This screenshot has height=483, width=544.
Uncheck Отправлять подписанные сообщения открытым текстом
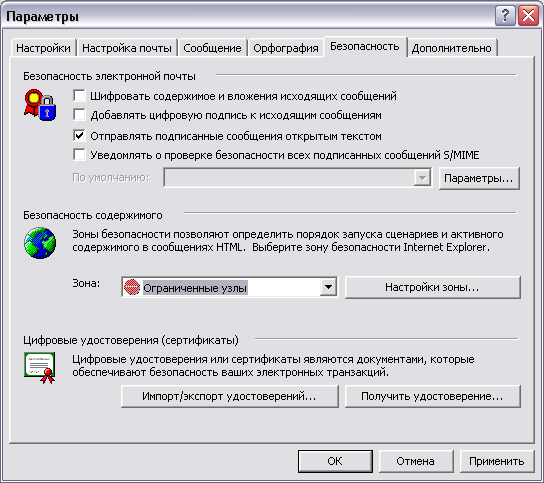point(79,135)
